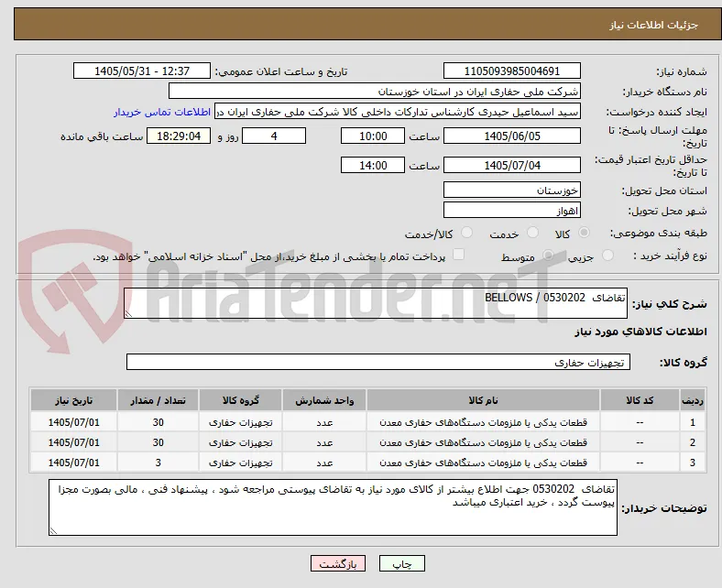Select the خدمت radio button

click(x=532, y=233)
